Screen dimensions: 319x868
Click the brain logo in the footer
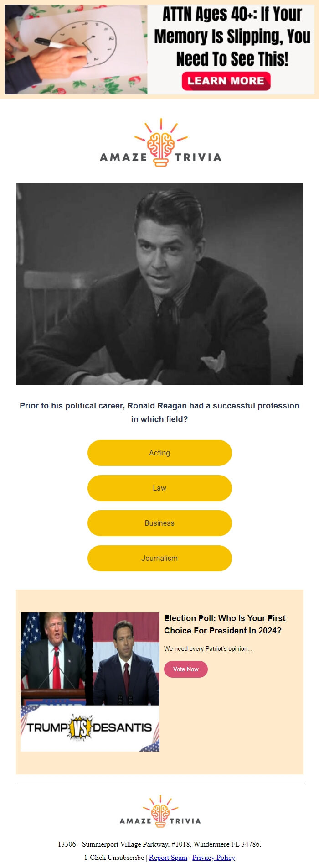tap(159, 810)
